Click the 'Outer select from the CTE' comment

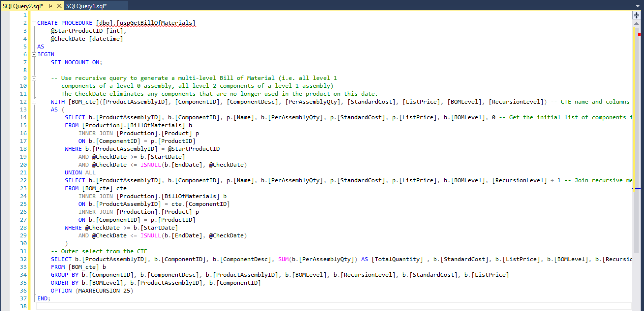point(99,251)
